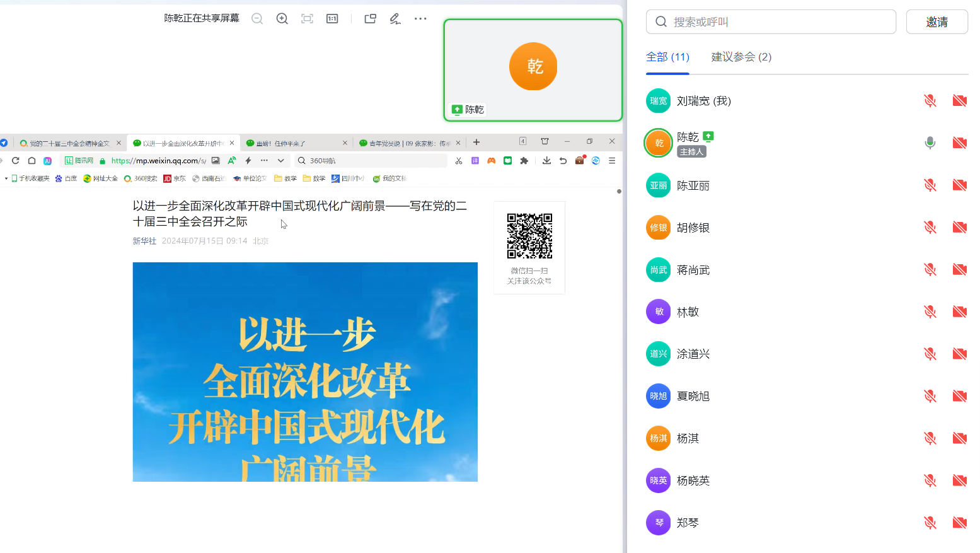The image size is (980, 553).
Task: Click the scissors screenshot icon in browser
Action: (x=459, y=161)
